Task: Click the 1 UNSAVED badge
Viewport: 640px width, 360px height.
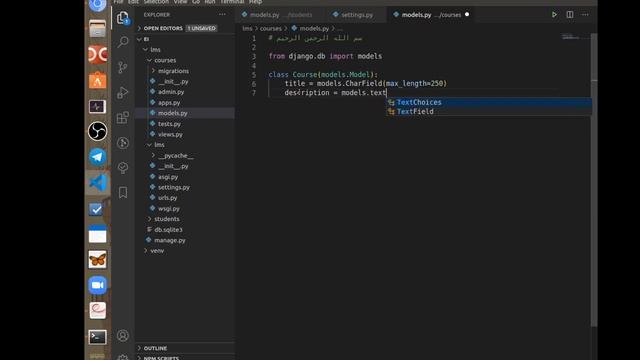Action: pyautogui.click(x=202, y=28)
